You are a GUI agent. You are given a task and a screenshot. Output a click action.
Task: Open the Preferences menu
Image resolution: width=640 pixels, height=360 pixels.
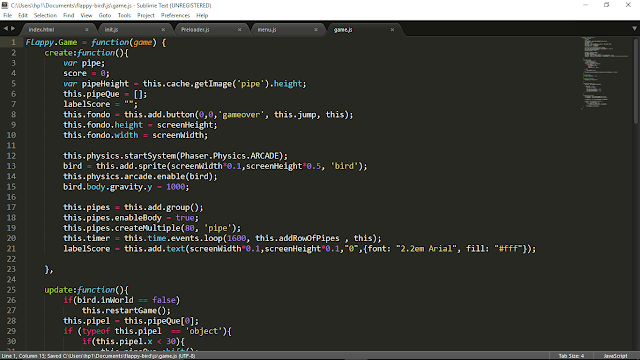(175, 16)
